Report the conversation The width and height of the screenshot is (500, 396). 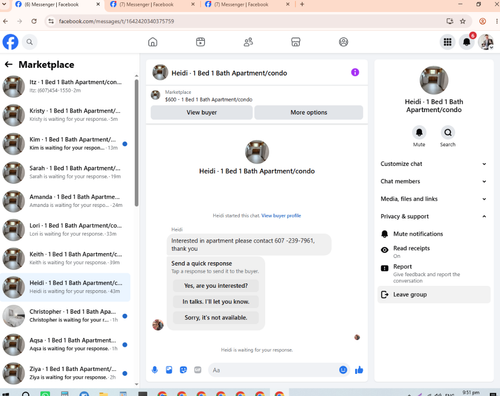pyautogui.click(x=434, y=273)
